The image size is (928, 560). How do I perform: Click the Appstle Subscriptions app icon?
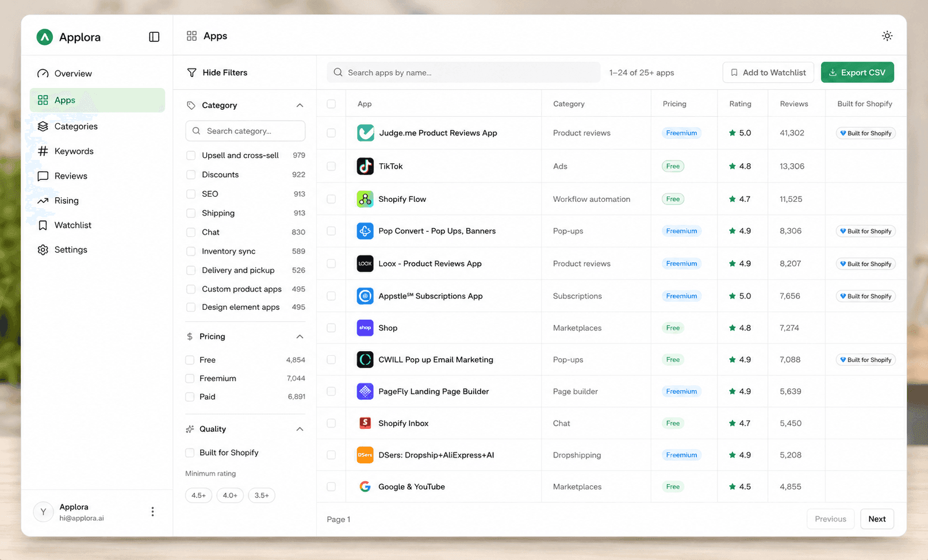(x=365, y=296)
